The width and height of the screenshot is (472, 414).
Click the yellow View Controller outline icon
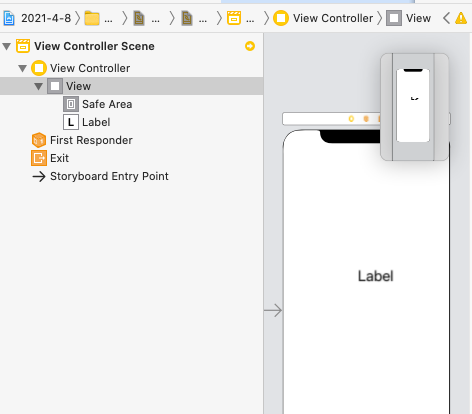click(39, 68)
